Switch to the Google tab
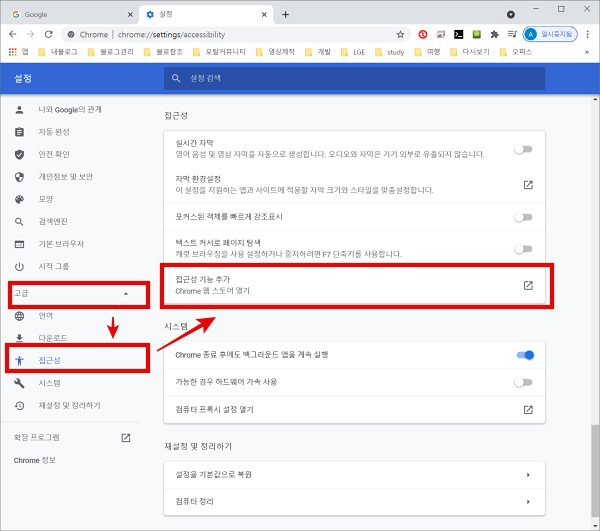Viewport: 600px width, 531px height. 71,15
